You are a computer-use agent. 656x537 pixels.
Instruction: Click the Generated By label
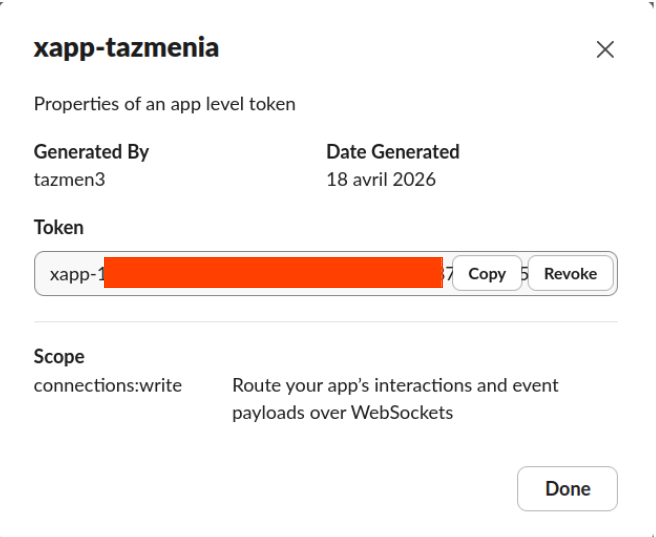[x=91, y=152]
